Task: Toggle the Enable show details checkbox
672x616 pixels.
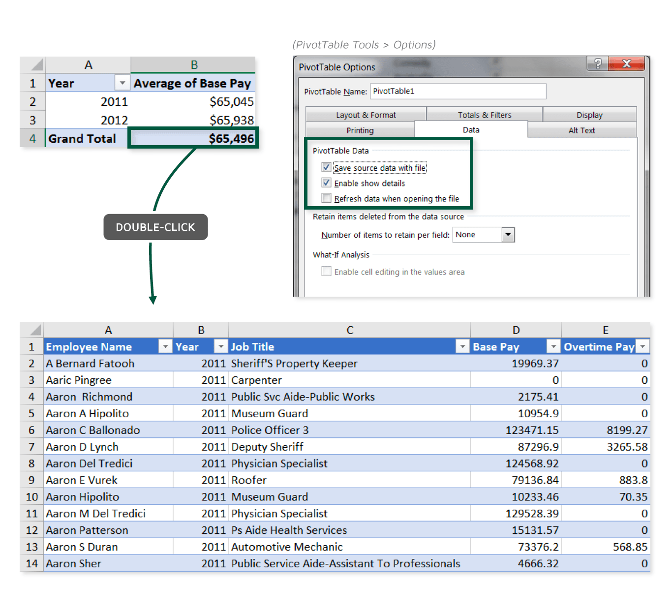Action: click(326, 183)
